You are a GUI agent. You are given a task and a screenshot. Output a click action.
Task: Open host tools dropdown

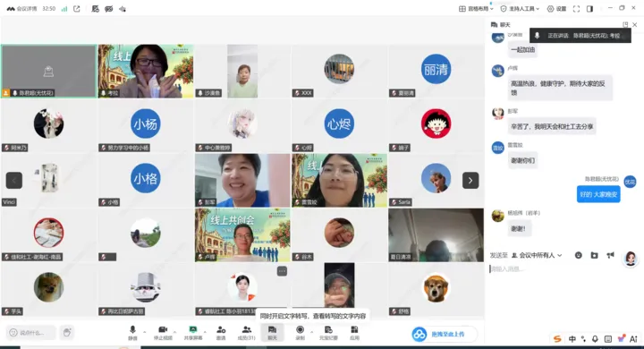[x=520, y=9]
